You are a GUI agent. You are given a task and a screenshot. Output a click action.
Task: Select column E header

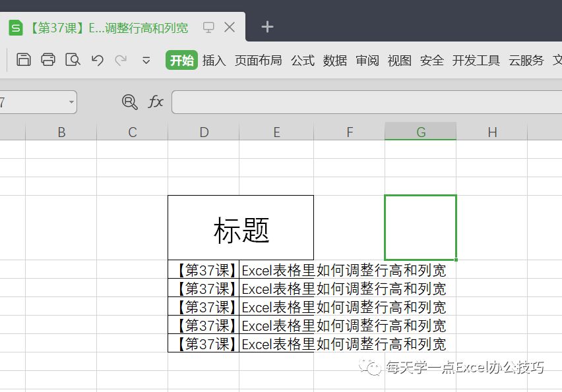[x=276, y=132]
